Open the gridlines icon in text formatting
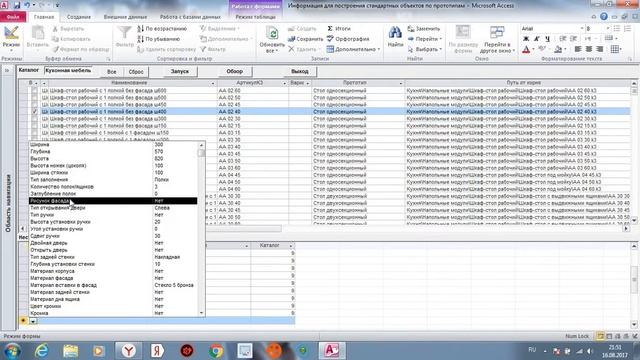This screenshot has width=640, height=360. [615, 49]
